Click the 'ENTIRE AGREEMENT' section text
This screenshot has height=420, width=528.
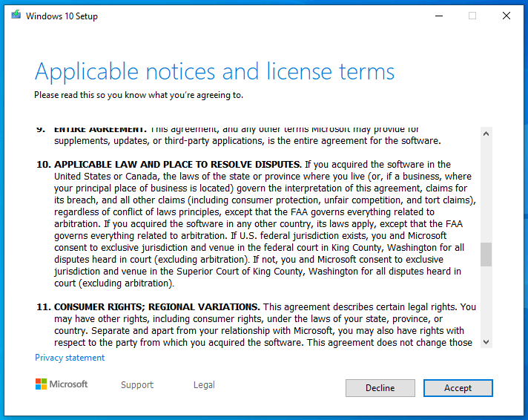[248, 135]
